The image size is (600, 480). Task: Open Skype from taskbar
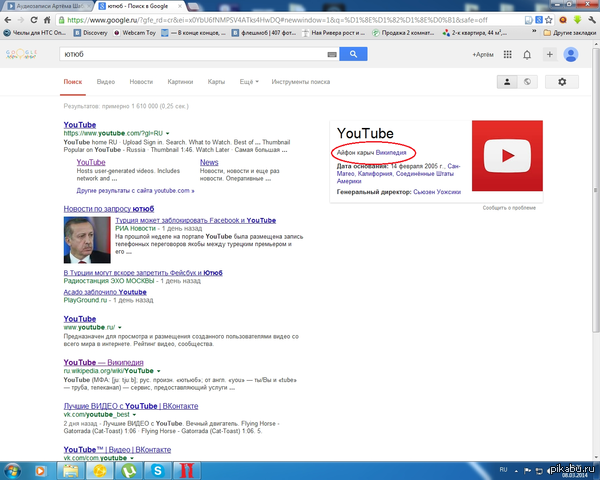[x=158, y=471]
